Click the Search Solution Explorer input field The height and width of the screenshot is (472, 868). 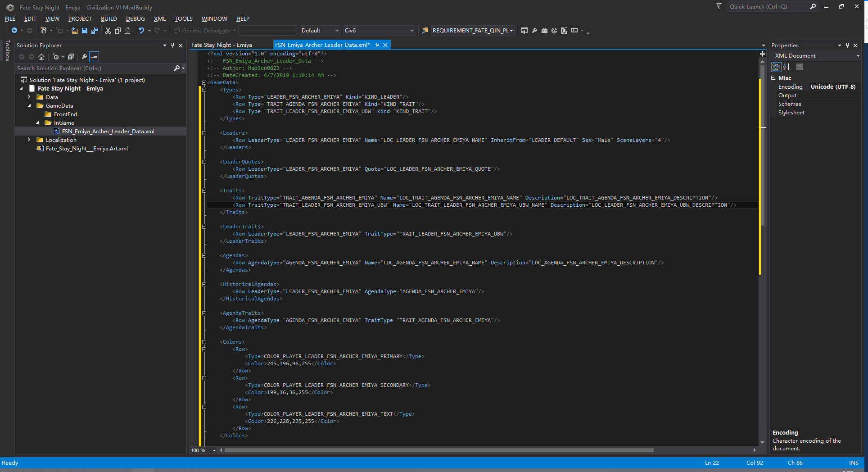[x=94, y=68]
